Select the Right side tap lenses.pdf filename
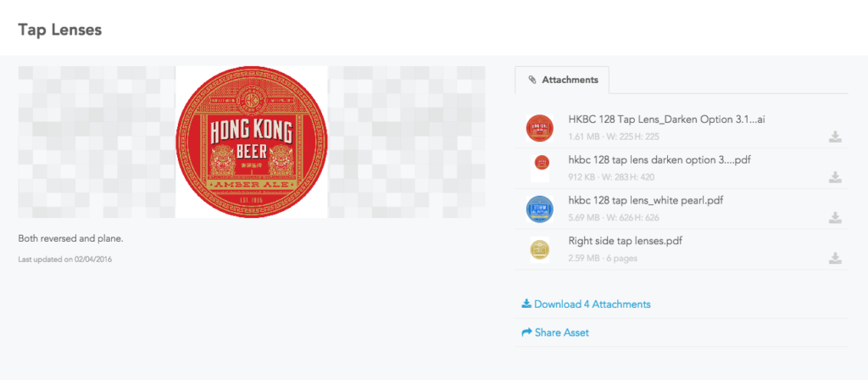Screen dimensions: 868x380 coord(628,241)
